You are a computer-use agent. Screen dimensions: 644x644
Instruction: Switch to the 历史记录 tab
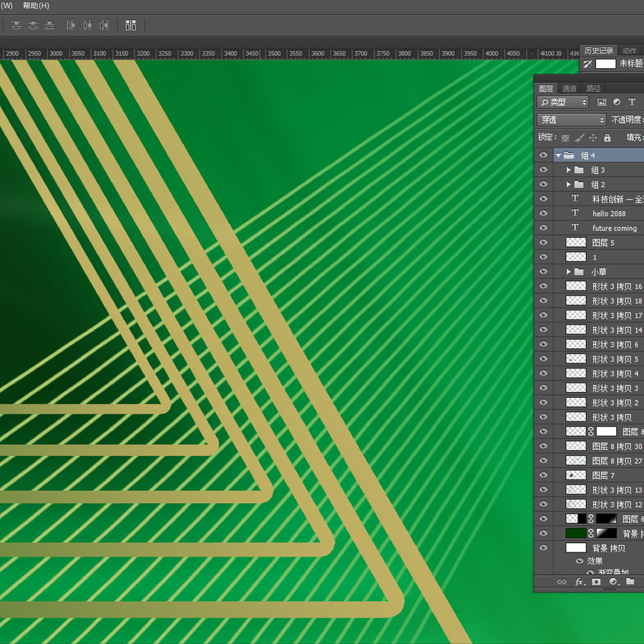point(598,51)
